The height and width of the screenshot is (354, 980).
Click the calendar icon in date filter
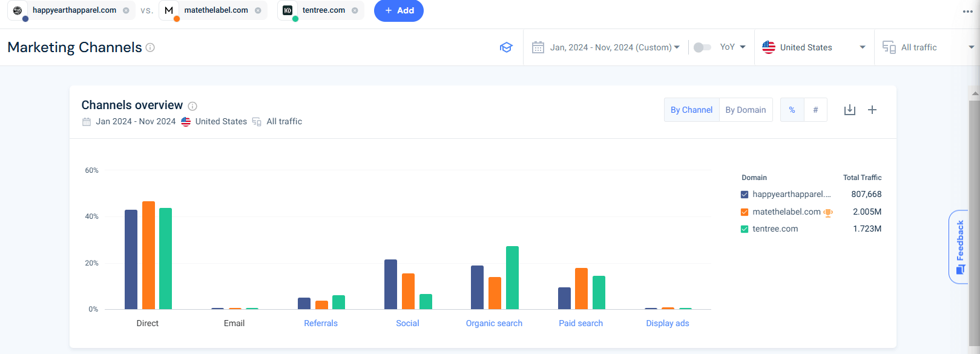[x=538, y=47]
